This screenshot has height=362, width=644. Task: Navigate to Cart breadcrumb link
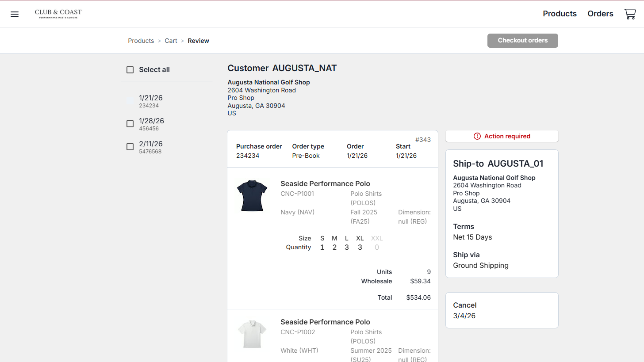coord(171,41)
